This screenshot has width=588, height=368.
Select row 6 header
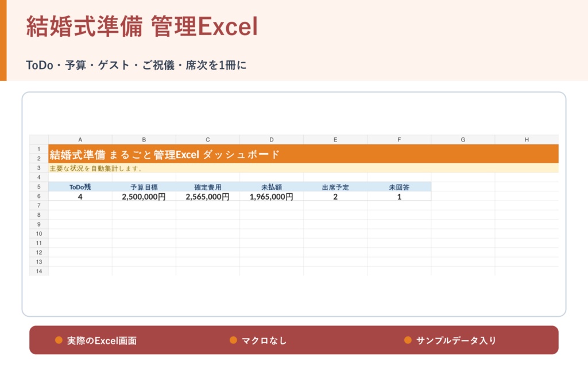pos(39,196)
